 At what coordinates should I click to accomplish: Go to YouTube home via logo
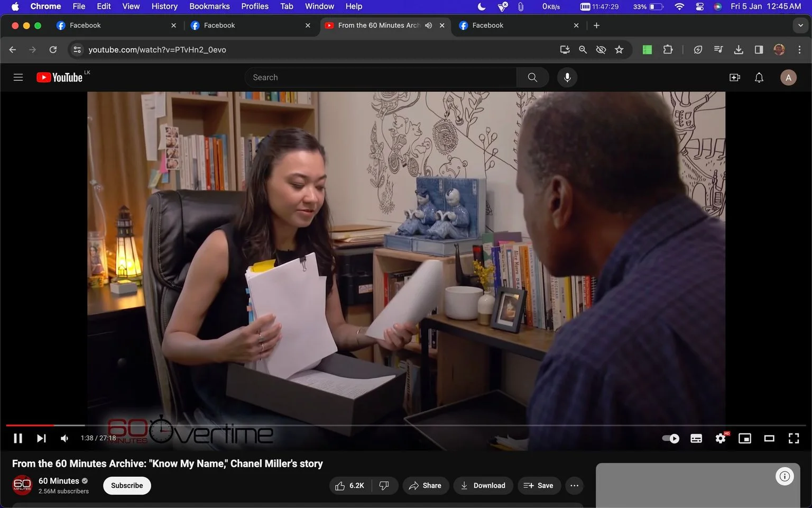[59, 77]
